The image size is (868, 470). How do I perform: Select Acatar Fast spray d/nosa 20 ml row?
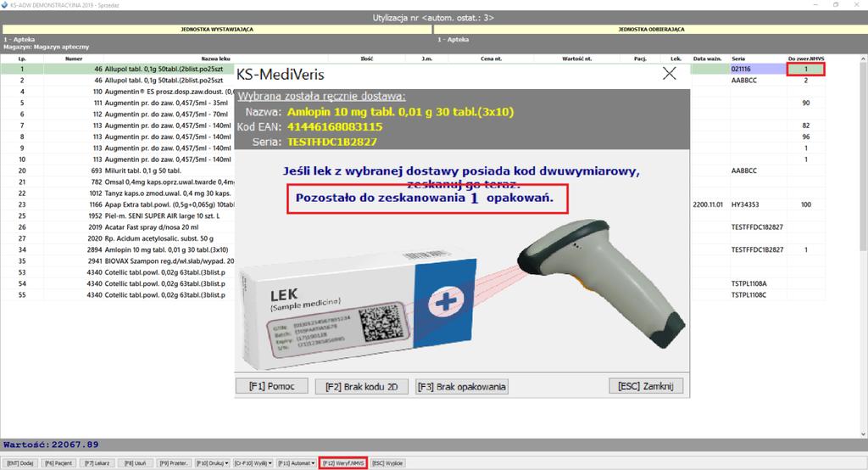pos(117,227)
